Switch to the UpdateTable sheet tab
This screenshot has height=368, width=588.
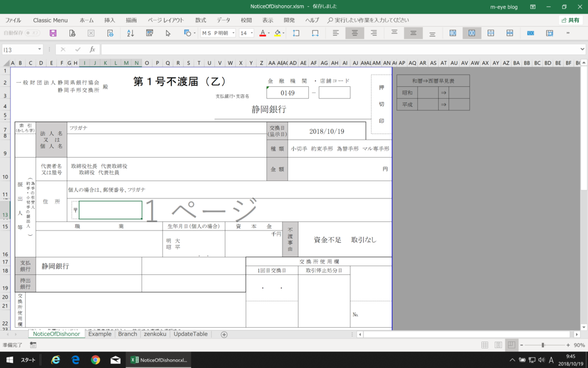(191, 334)
